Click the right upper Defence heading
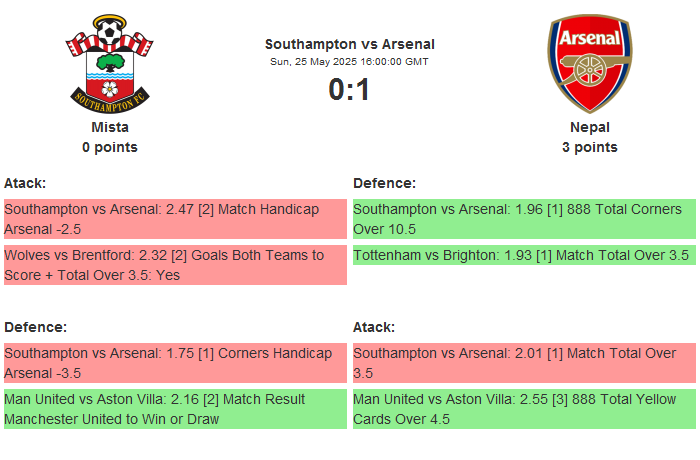 [x=384, y=183]
